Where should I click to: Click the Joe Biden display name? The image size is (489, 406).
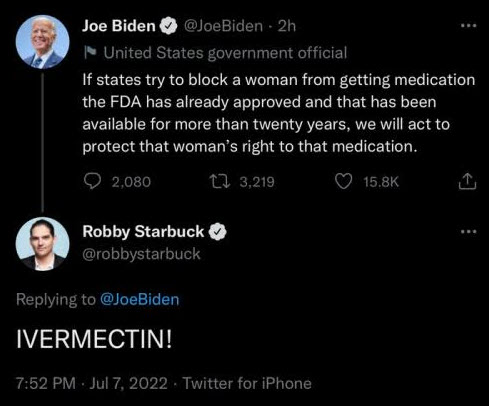[119, 26]
